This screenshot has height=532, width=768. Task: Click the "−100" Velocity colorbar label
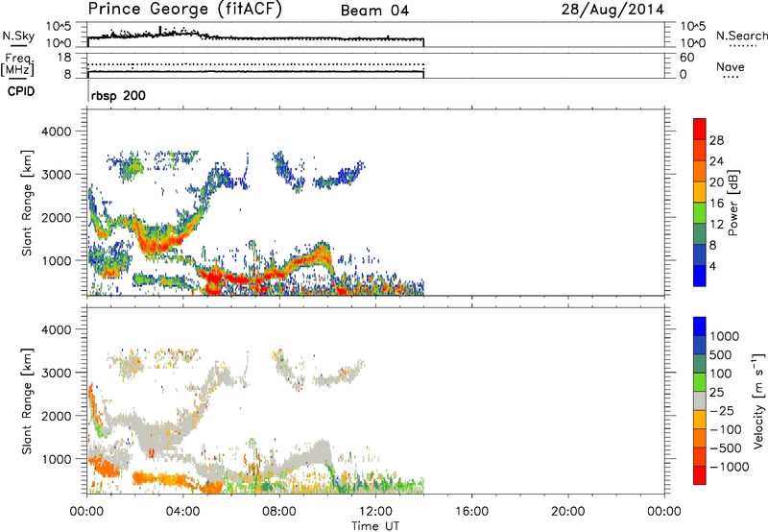726,429
